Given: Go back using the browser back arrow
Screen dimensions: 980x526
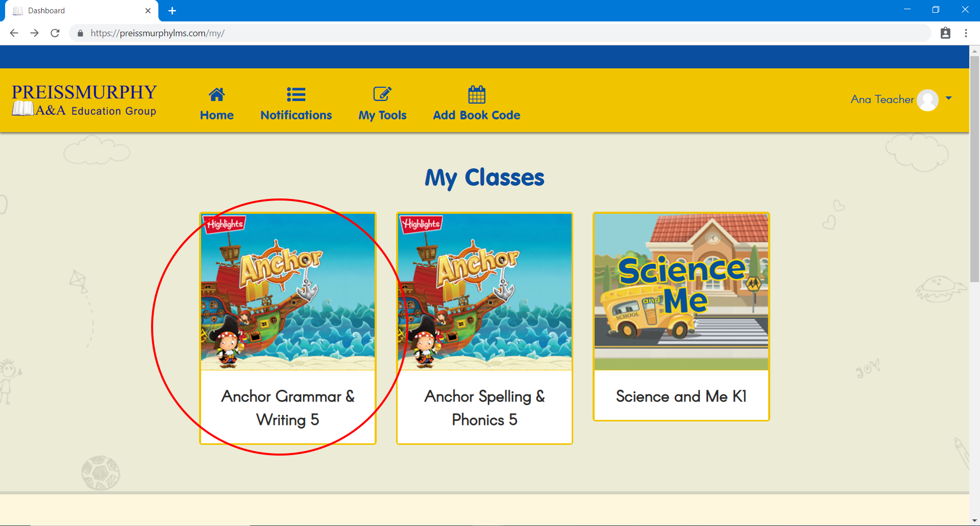Looking at the screenshot, I should point(14,33).
